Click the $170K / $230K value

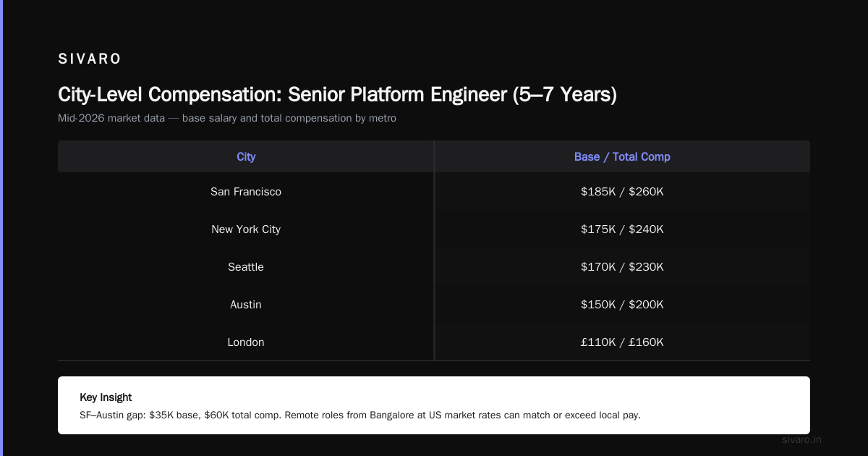622,267
